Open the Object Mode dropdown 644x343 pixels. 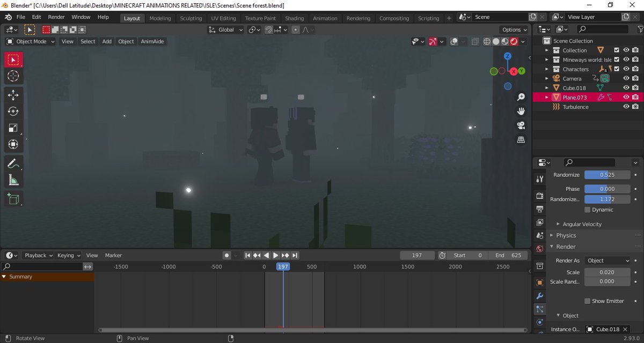(x=31, y=41)
